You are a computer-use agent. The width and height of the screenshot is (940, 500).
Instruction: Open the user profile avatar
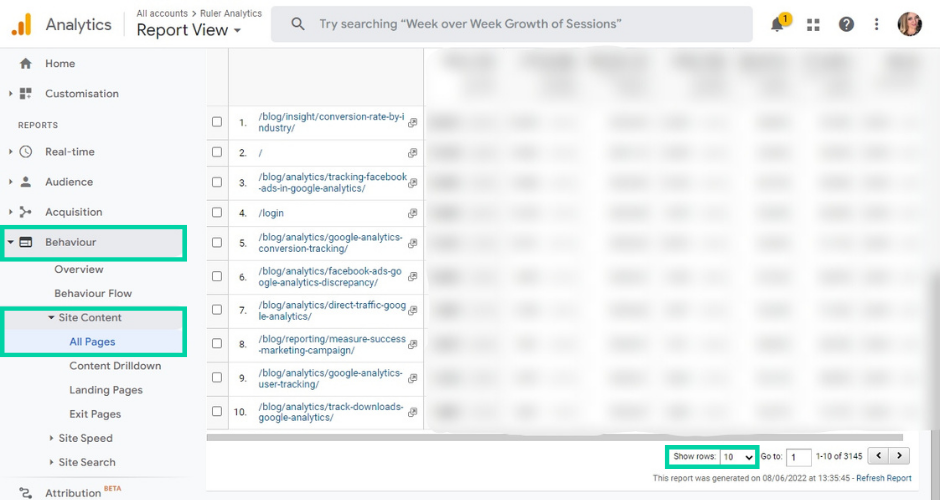click(909, 24)
